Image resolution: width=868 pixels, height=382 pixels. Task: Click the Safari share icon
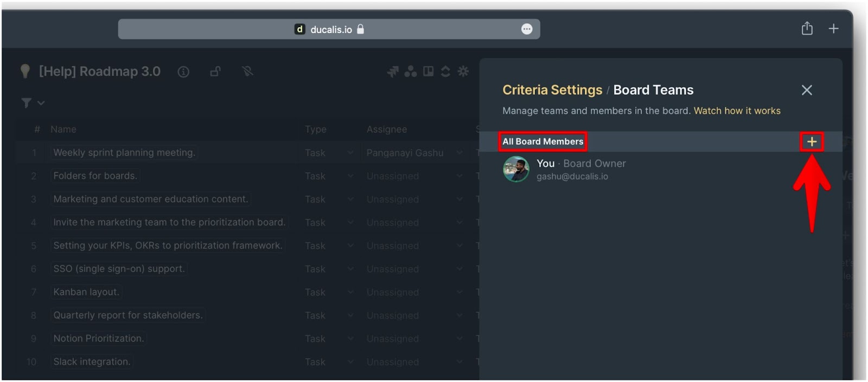coord(807,28)
